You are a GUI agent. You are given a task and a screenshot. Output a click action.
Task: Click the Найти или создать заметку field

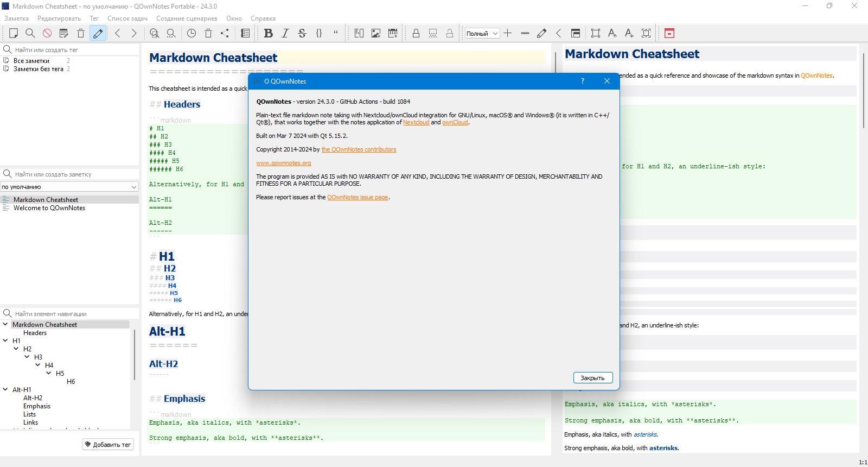click(x=69, y=174)
